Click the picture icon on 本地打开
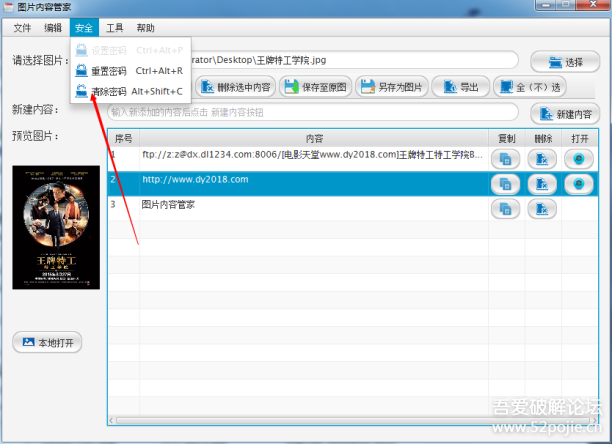This screenshot has width=612, height=444. point(28,342)
